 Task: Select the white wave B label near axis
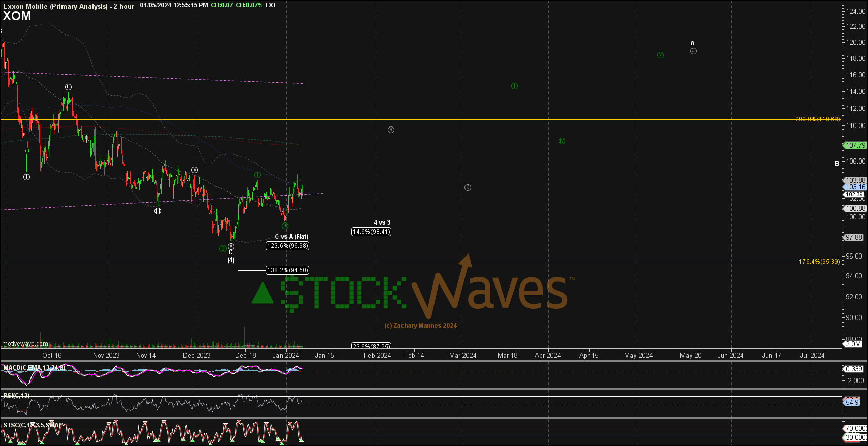pos(837,164)
